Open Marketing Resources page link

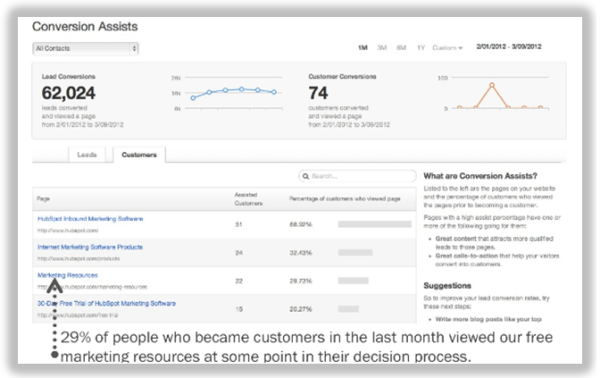[68, 275]
